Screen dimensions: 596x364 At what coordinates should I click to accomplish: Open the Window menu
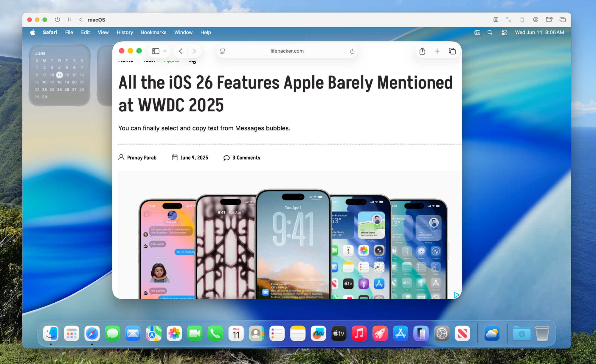tap(183, 32)
